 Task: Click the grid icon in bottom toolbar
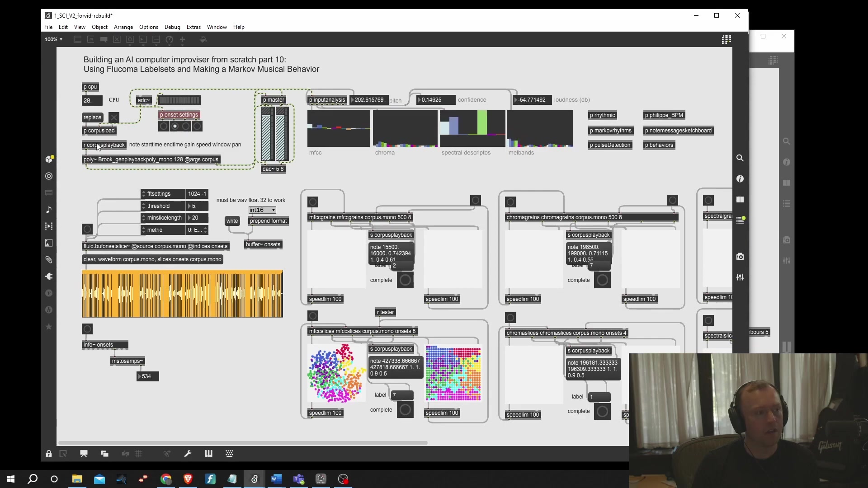[139, 454]
